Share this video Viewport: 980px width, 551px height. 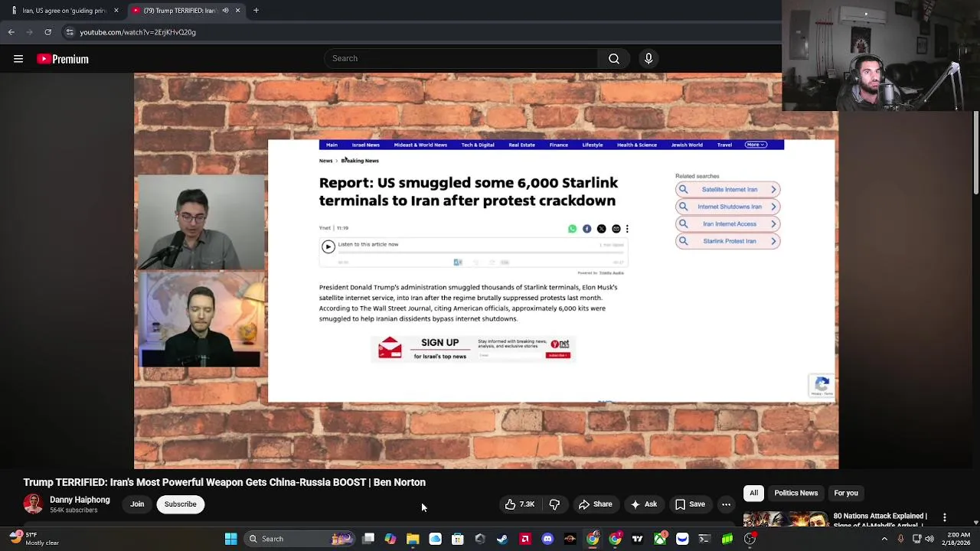[595, 504]
